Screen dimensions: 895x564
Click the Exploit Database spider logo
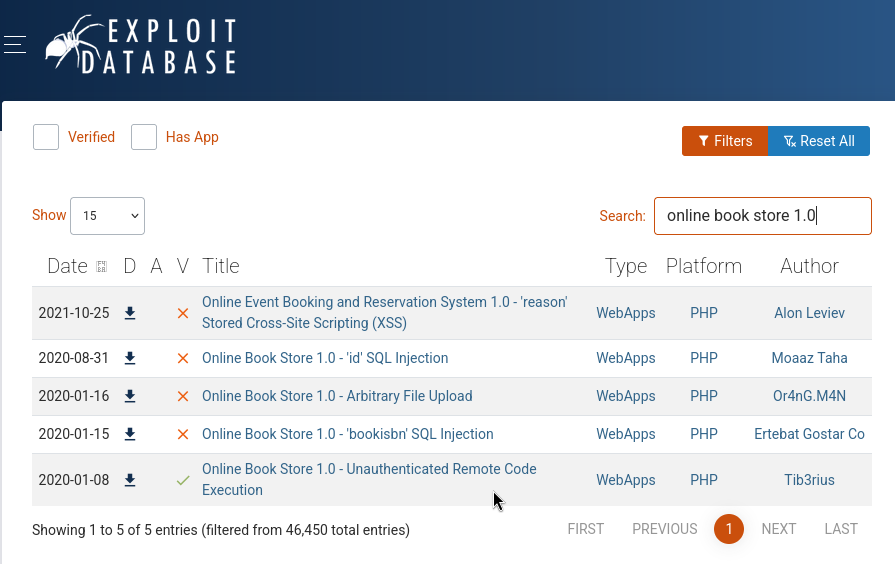(x=140, y=45)
